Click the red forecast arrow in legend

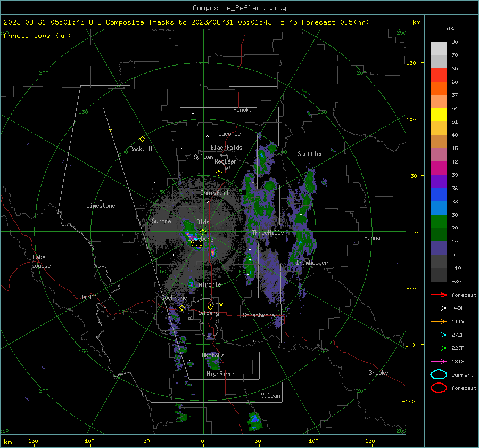(439, 295)
